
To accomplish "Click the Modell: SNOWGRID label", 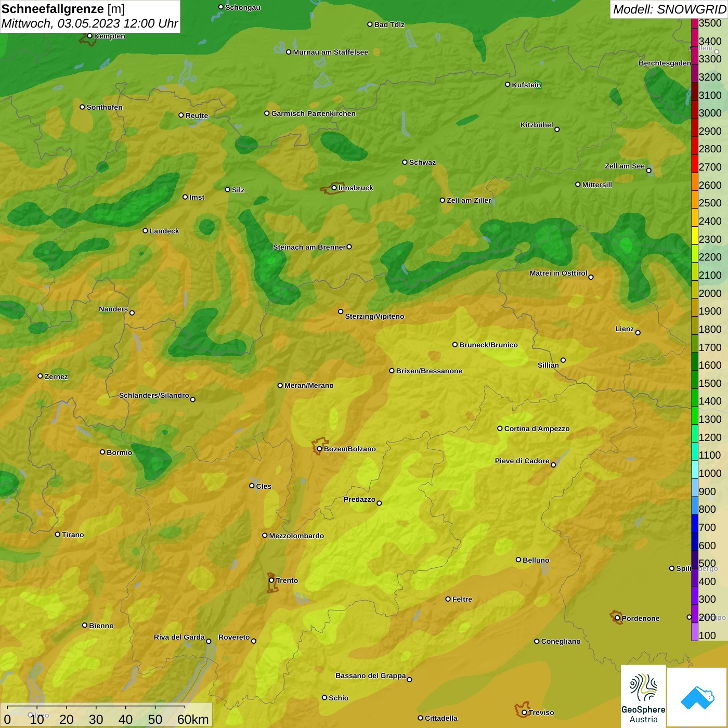I will (669, 9).
